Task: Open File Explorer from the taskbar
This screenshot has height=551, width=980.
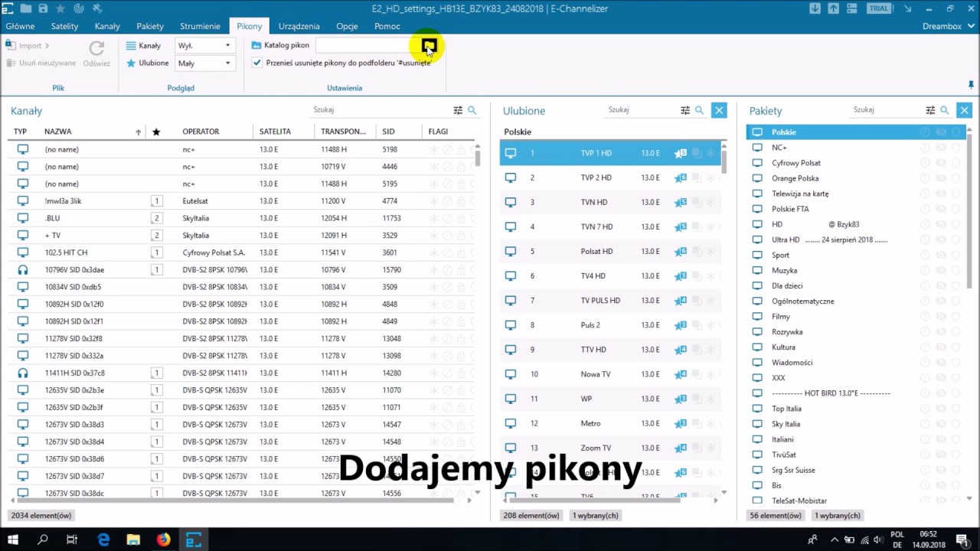Action: [133, 540]
